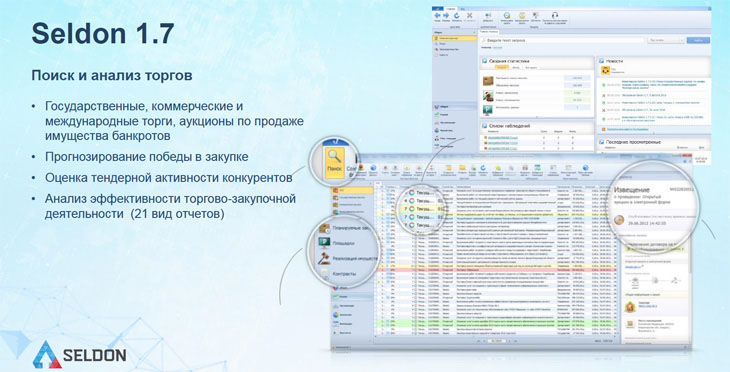Open first link in Список наблюдений
The image size is (730, 372).
click(502, 138)
